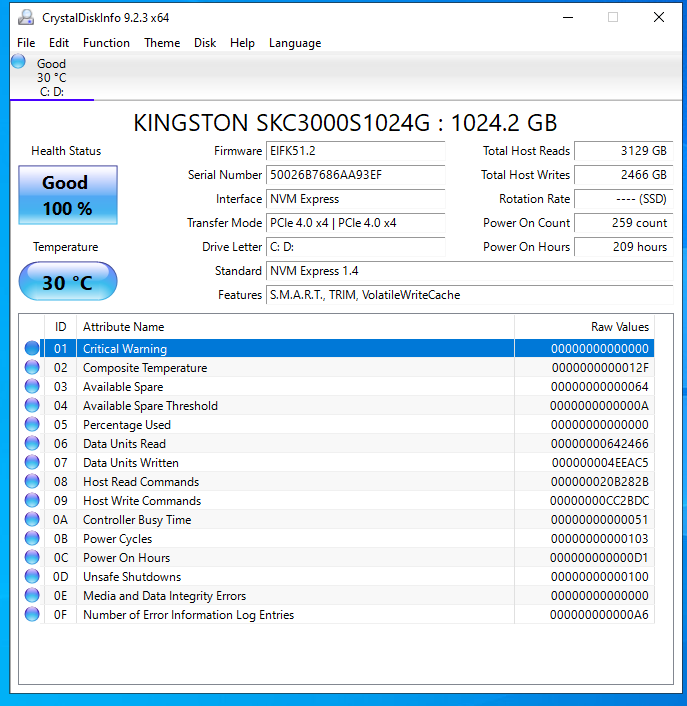Click the status orb for Percentage Used

32,424
